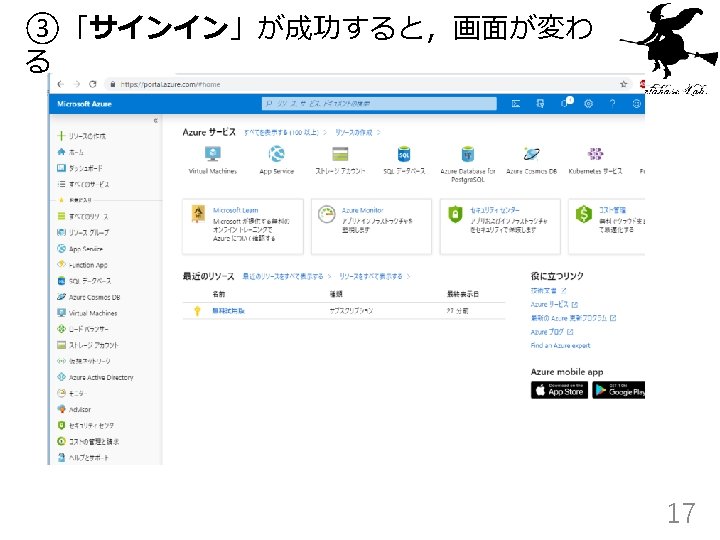Open 仮想ネットワーク in sidebar

[x=84, y=361]
